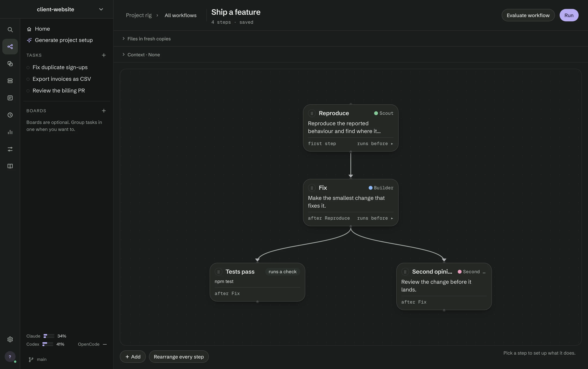Grab the drag handle on Fix step
The height and width of the screenshot is (369, 588).
312,188
